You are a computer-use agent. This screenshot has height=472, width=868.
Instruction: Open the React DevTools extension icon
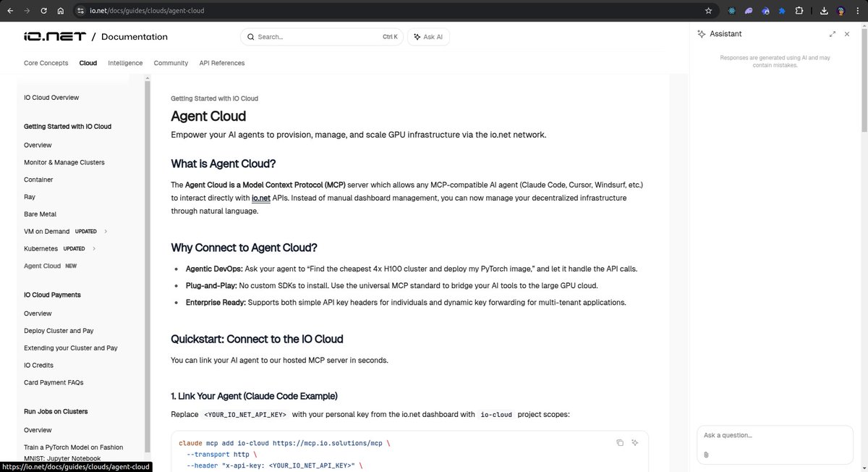(x=731, y=11)
